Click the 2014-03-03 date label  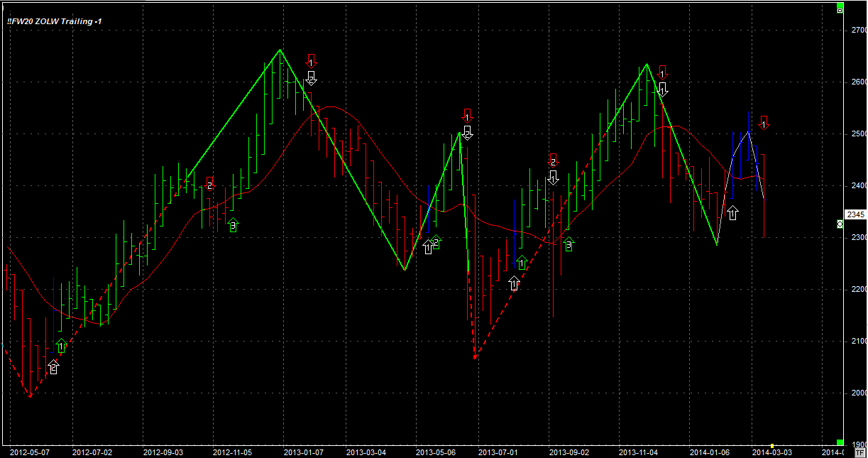point(771,452)
